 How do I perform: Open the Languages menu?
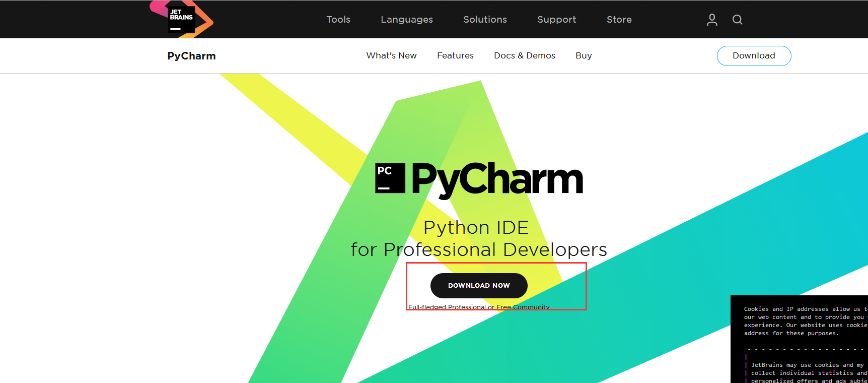(x=407, y=20)
